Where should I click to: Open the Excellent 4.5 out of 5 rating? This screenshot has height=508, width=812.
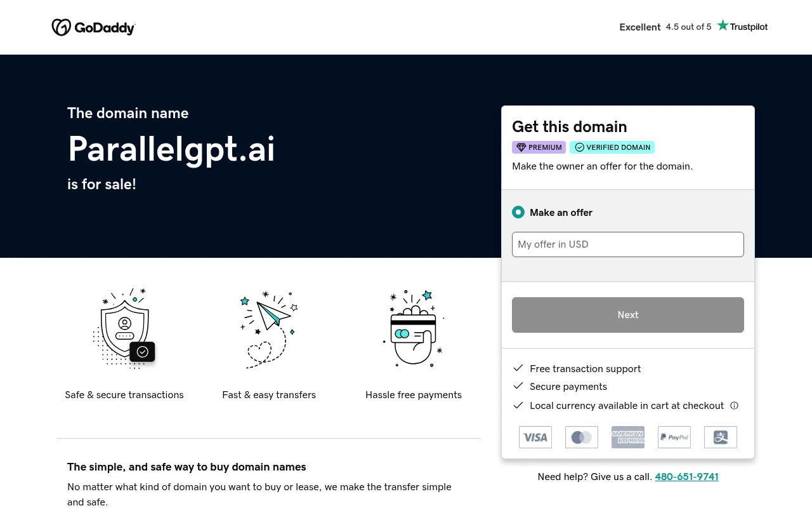665,27
